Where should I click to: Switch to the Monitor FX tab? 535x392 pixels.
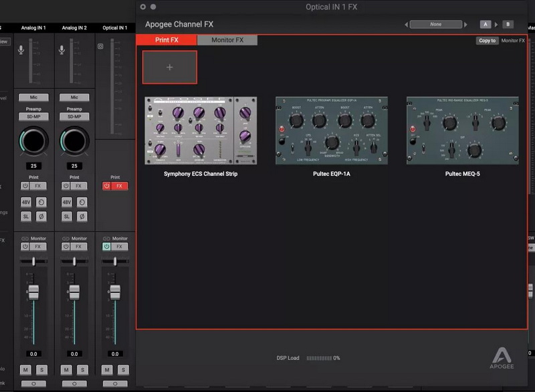pos(227,40)
